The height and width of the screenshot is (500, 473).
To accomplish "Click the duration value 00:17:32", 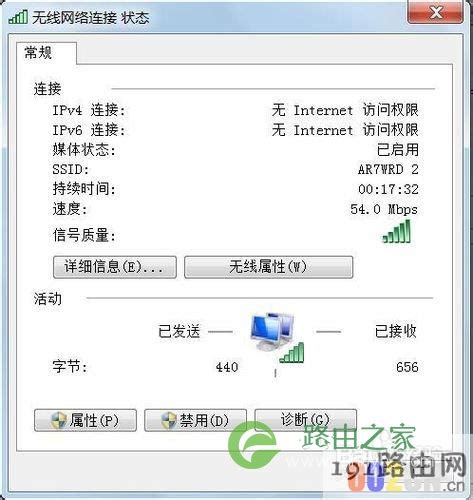I will 388,190.
